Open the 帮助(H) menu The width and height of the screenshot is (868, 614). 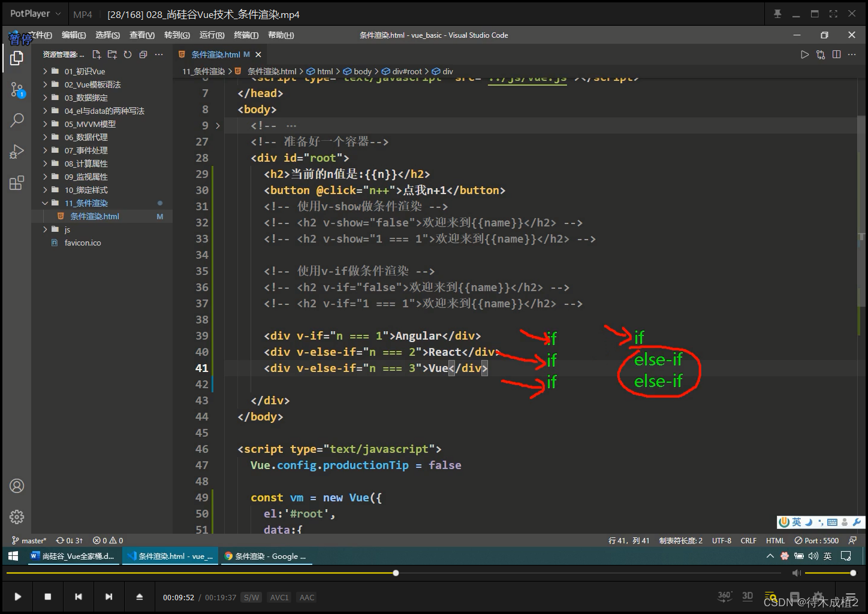point(281,35)
